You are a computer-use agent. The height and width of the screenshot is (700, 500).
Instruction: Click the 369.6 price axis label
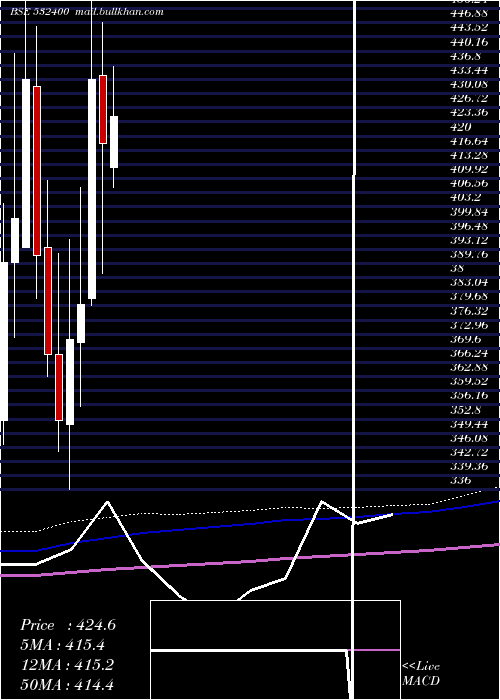point(465,339)
